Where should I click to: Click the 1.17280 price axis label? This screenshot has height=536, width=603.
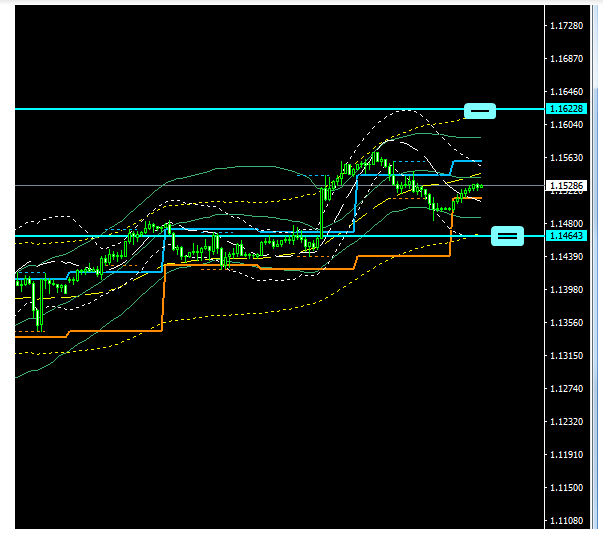pos(566,26)
